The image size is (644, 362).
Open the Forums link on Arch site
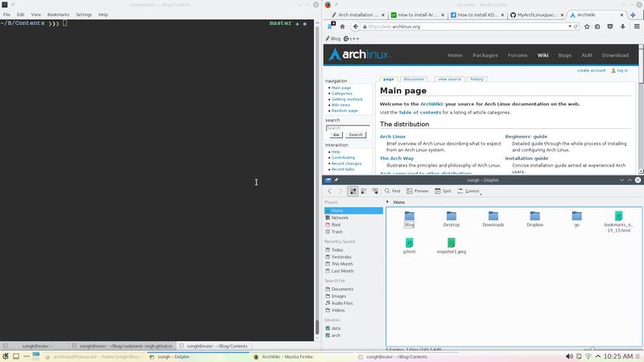pos(518,56)
